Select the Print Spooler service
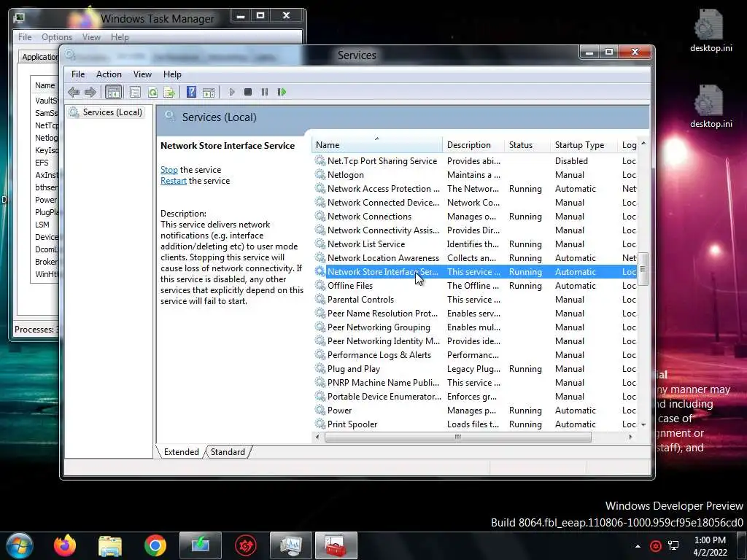Viewport: 747px width, 560px height. [475, 424]
